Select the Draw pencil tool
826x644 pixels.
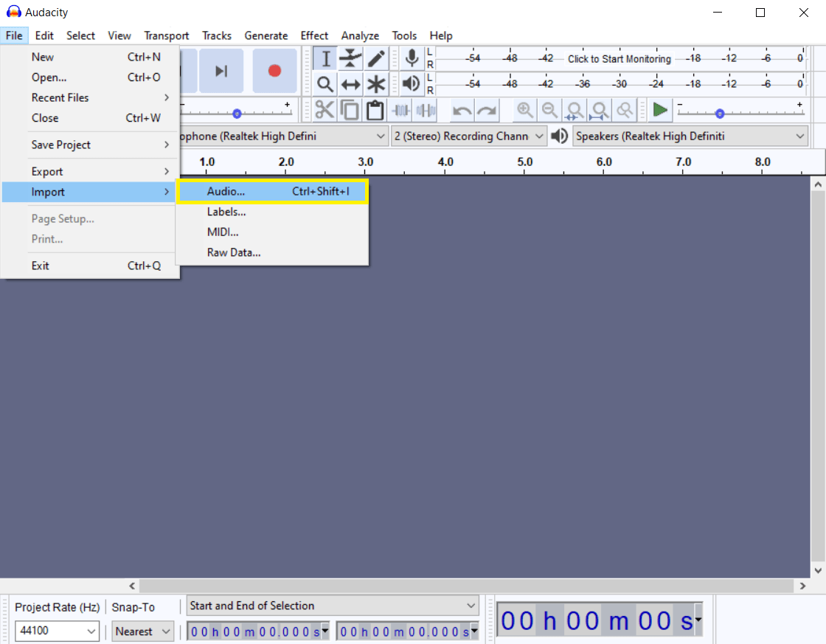coord(375,58)
